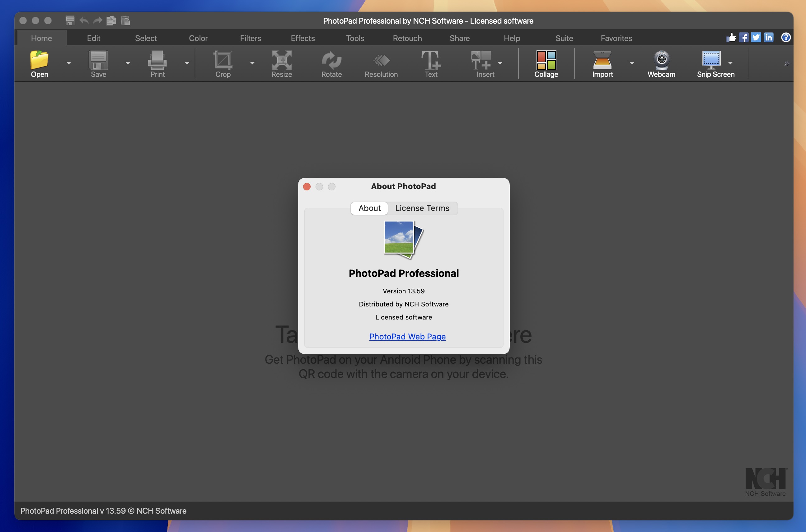Click the 'Version 13.59' text
The width and height of the screenshot is (806, 532).
click(x=404, y=291)
